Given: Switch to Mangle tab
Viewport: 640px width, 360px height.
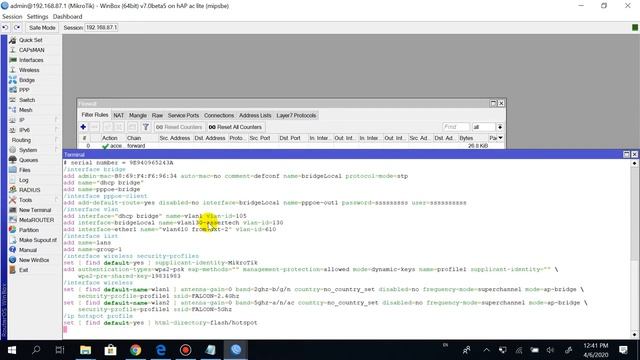Looking at the screenshot, I should (x=138, y=116).
